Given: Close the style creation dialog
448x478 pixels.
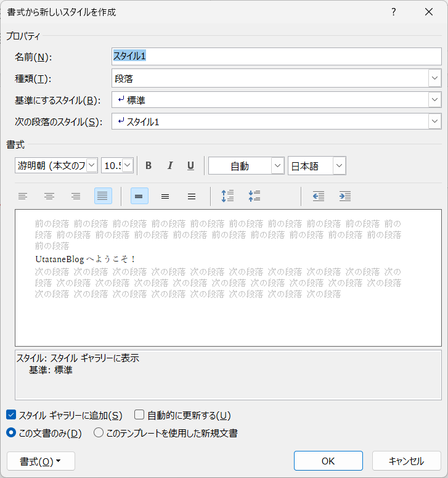Looking at the screenshot, I should click(429, 12).
